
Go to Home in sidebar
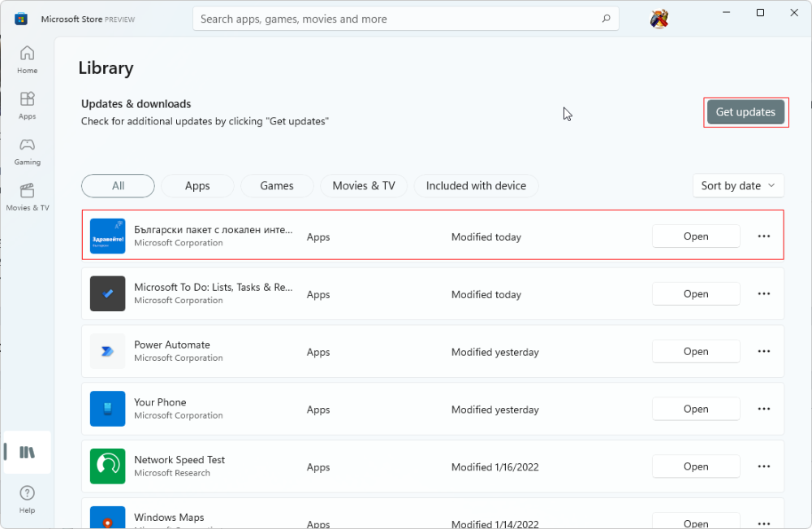tap(27, 59)
